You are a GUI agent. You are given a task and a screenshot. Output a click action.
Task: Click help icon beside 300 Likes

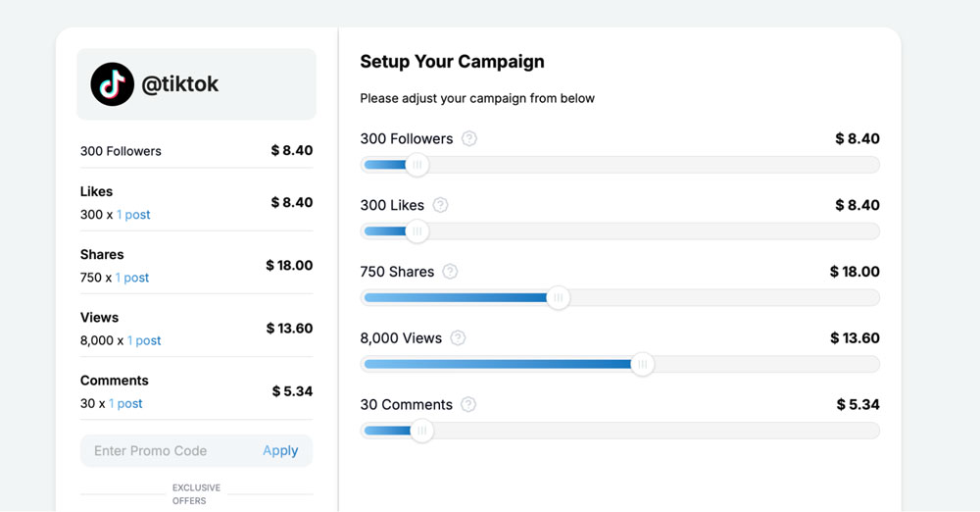pyautogui.click(x=441, y=205)
